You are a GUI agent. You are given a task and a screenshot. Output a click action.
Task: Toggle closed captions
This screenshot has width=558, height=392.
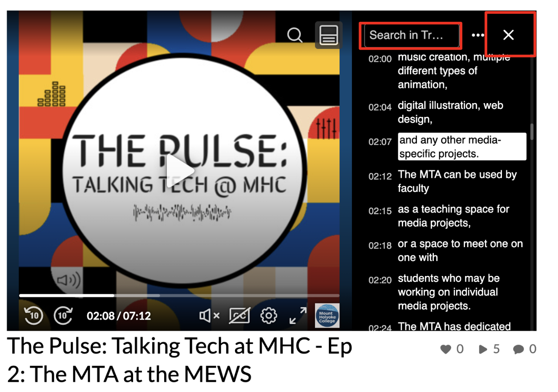point(239,316)
